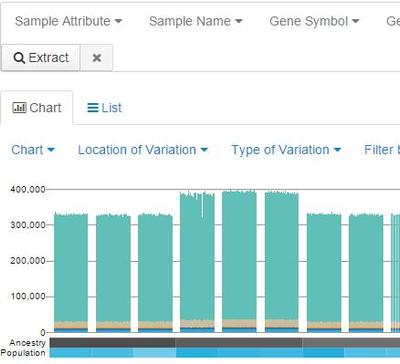
Task: Open the Sample Name dropdown
Action: point(196,22)
